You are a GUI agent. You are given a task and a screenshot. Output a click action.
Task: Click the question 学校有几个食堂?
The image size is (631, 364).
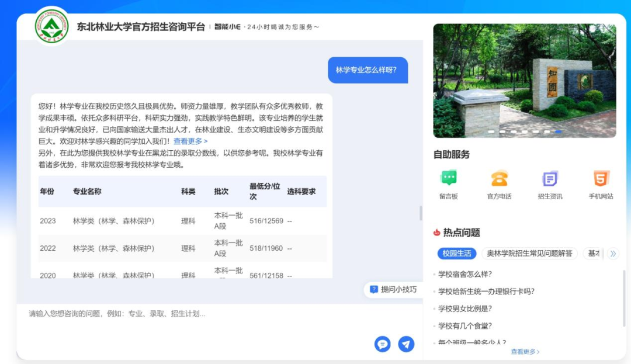pos(465,326)
